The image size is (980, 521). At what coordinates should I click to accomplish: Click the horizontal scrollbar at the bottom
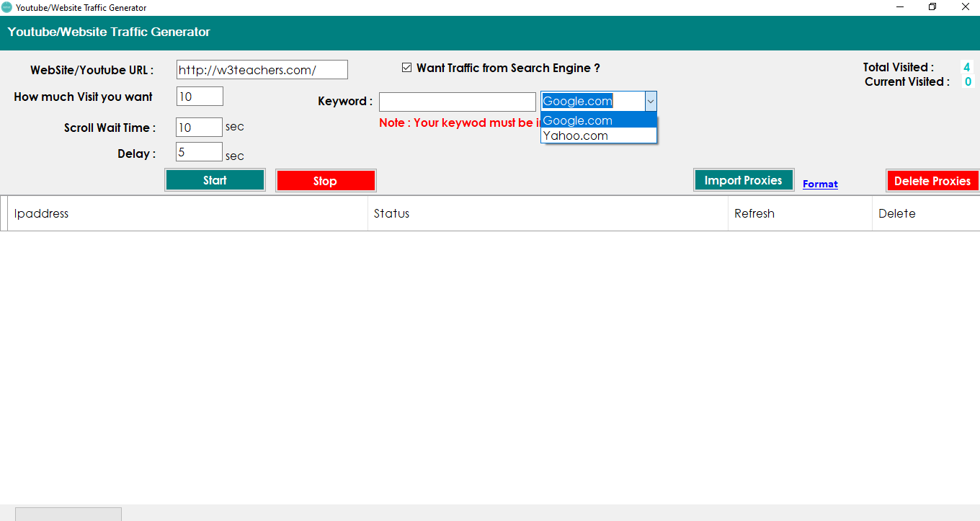point(68,514)
